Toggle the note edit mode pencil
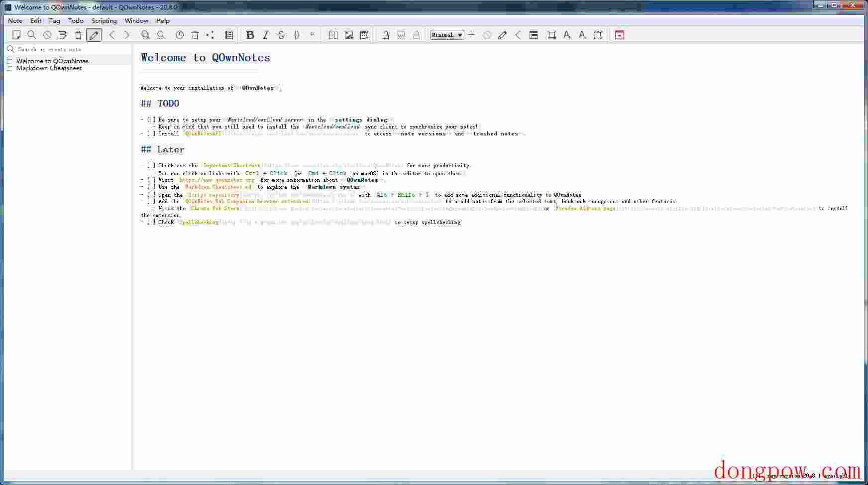 click(94, 35)
